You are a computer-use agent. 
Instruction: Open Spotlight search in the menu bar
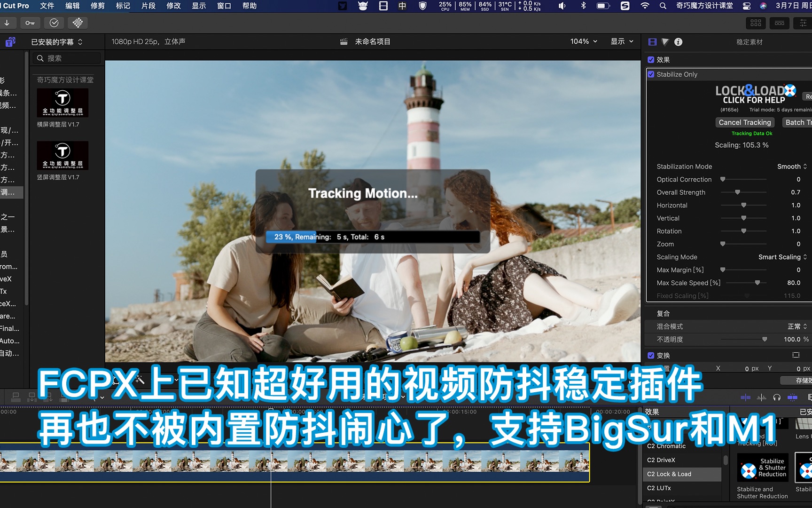tap(663, 6)
